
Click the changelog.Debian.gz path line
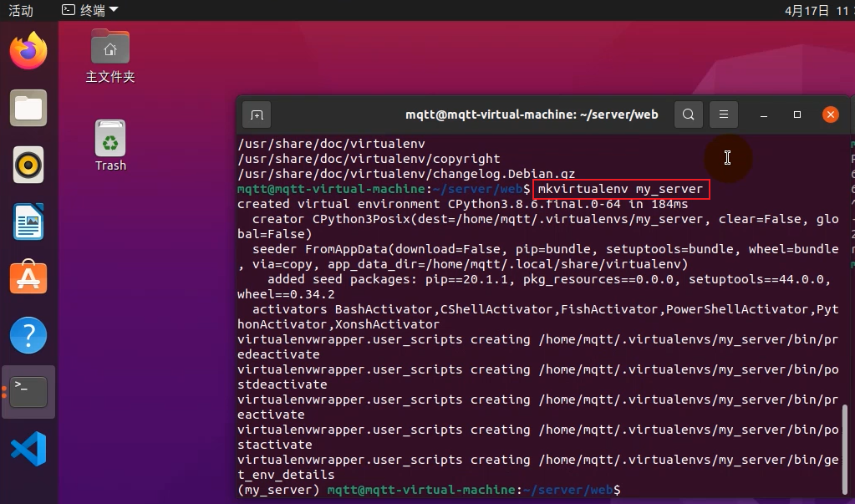(x=406, y=174)
